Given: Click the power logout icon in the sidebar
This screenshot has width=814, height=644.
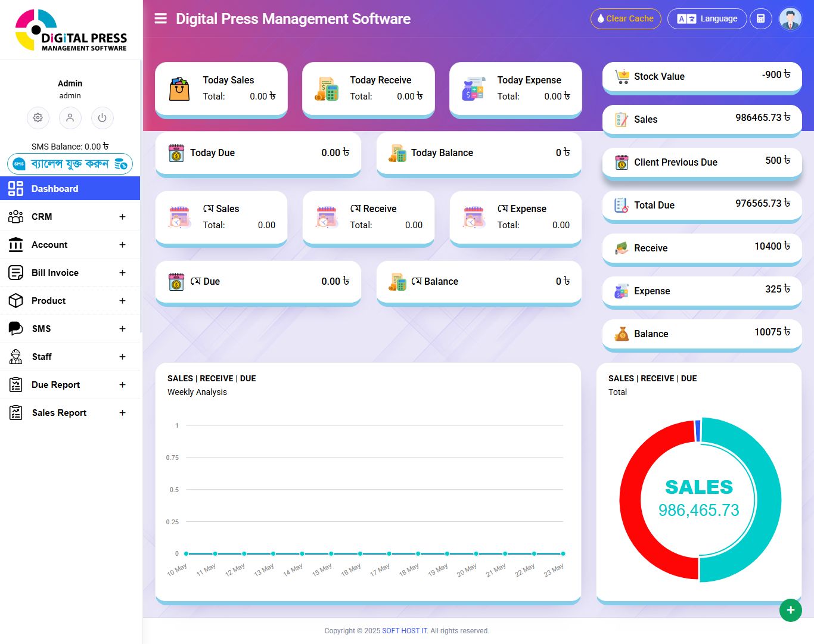Looking at the screenshot, I should (x=102, y=118).
